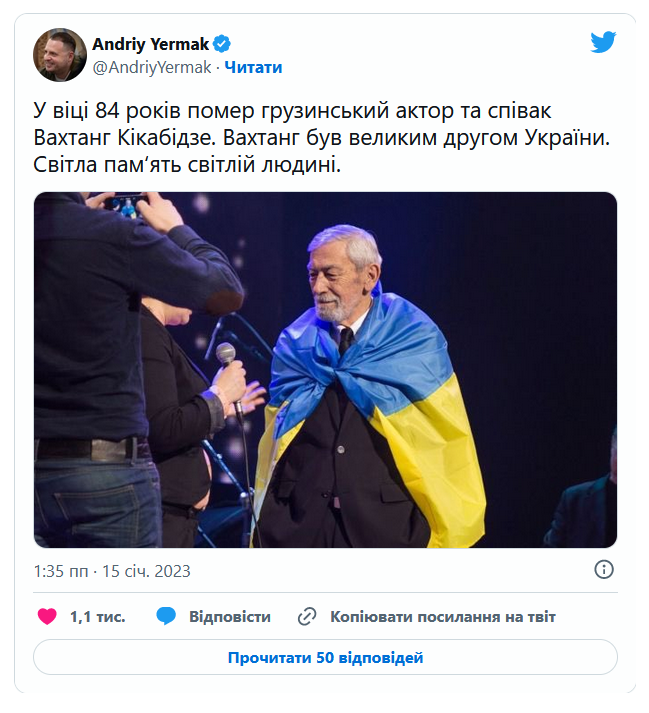The height and width of the screenshot is (713, 649).
Task: Select Копіювати посилання на твіт
Action: (x=443, y=617)
